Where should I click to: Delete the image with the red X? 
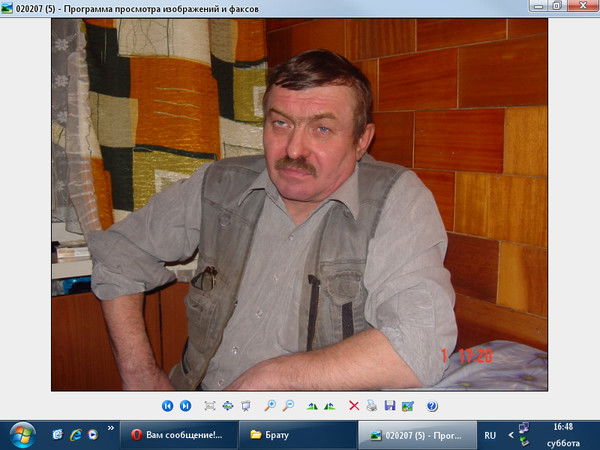(x=354, y=406)
